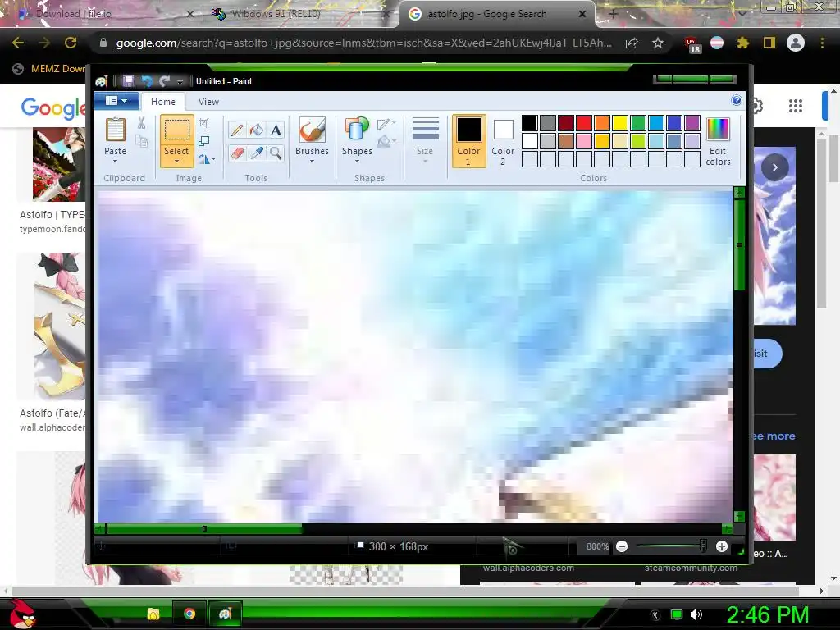
Task: Open the Chrome extensions puzzle icon
Action: pos(742,43)
